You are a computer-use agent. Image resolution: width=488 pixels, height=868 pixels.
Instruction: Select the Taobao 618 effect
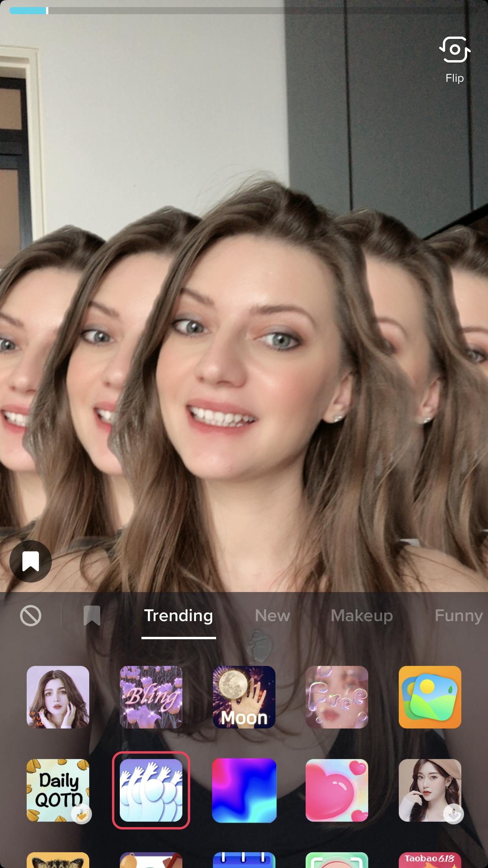point(430,860)
